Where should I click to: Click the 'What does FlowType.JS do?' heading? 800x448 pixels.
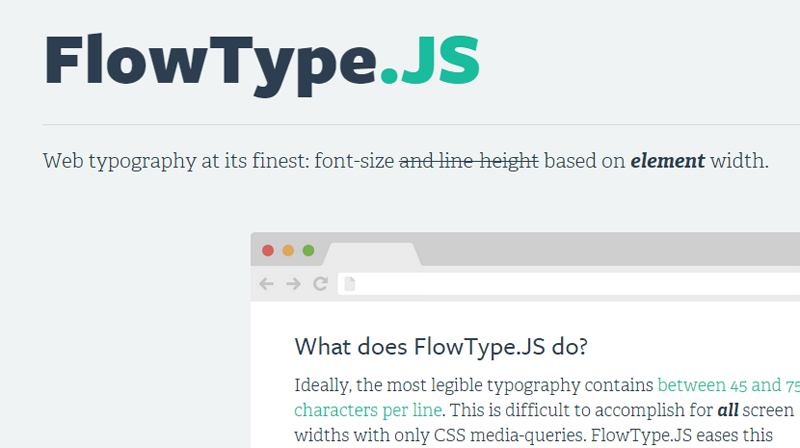441,347
